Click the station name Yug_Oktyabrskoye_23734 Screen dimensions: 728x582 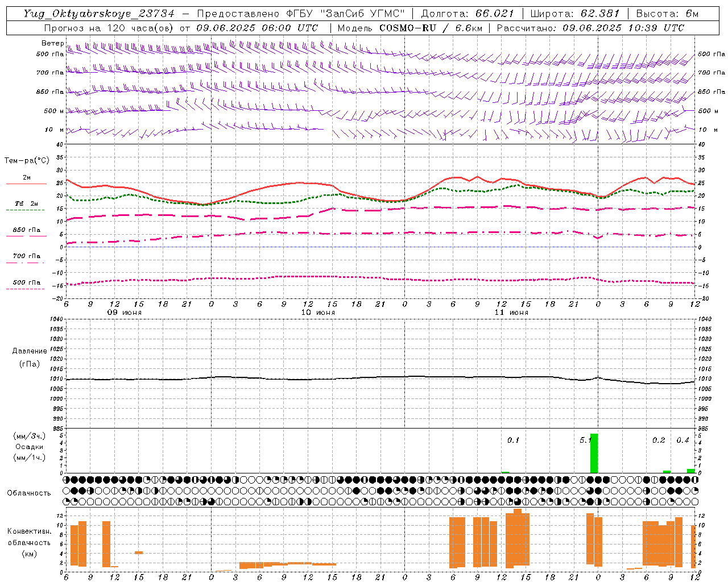point(98,14)
